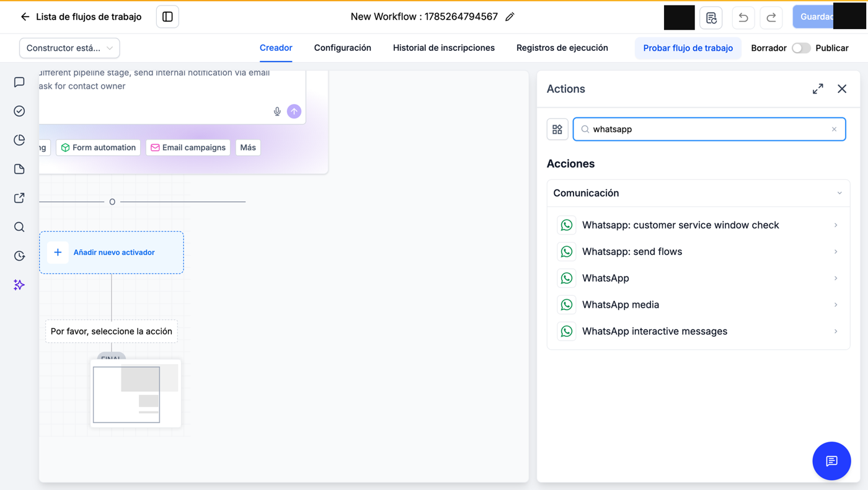
Task: Open the pie chart icon in the left sidebar
Action: 19,140
